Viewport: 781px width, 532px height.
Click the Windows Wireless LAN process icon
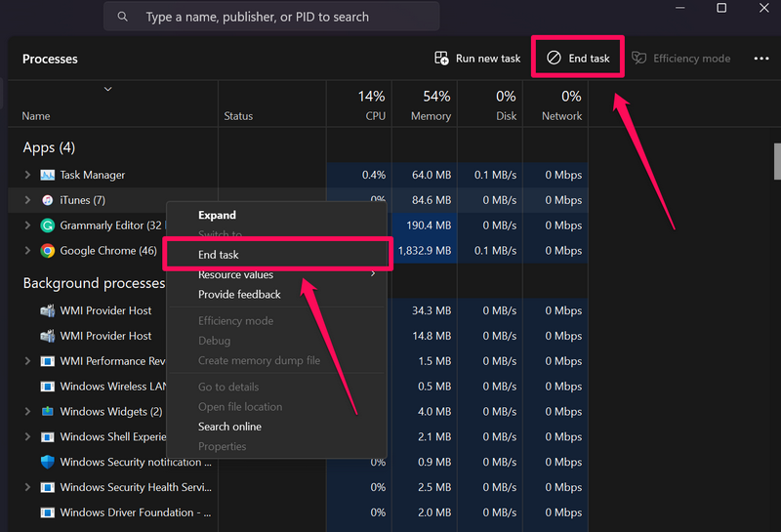click(47, 387)
